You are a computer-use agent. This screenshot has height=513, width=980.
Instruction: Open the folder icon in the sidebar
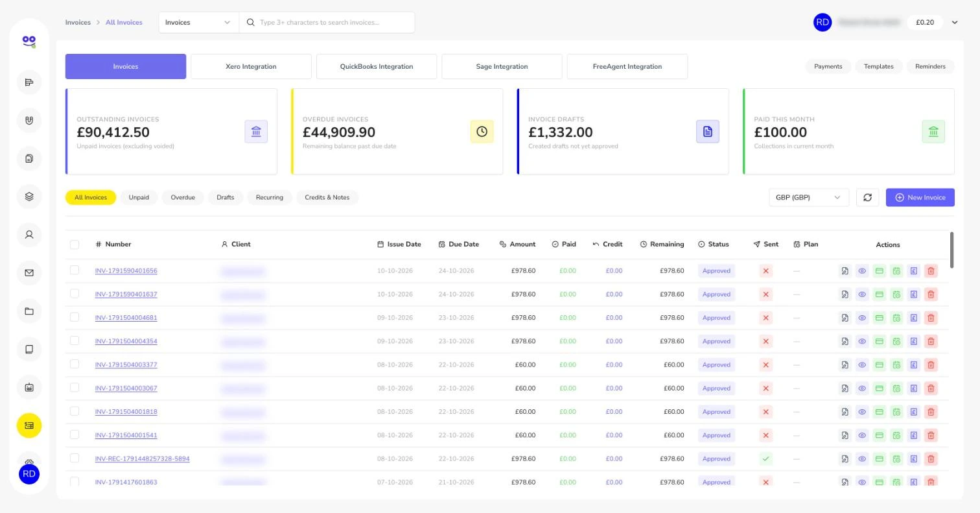pos(29,311)
